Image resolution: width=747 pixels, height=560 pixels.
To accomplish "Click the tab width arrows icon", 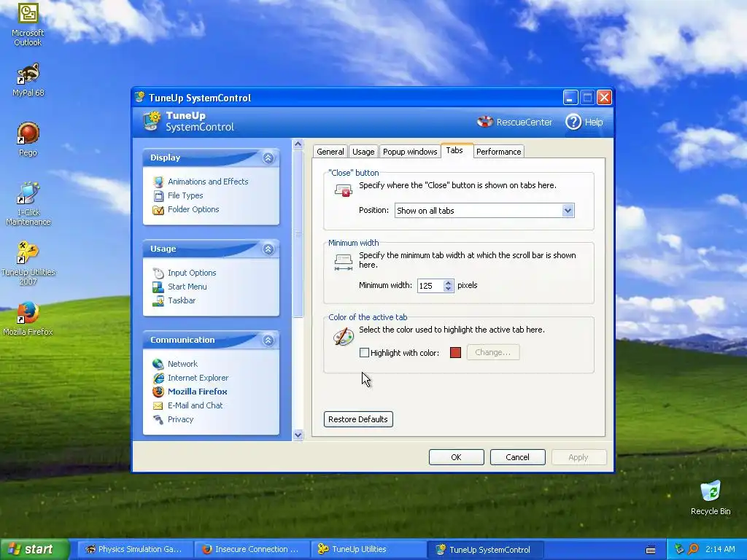I will coord(344,262).
